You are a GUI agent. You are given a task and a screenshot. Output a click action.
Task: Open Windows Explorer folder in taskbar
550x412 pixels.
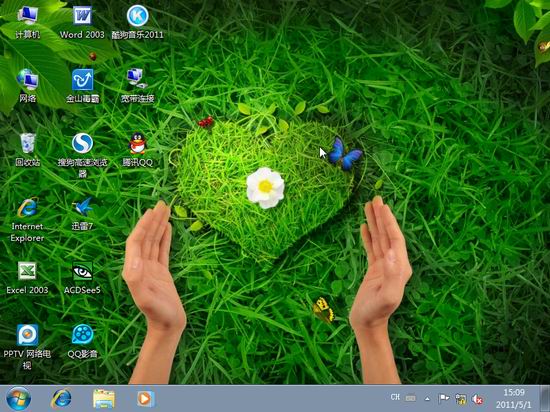(x=103, y=399)
